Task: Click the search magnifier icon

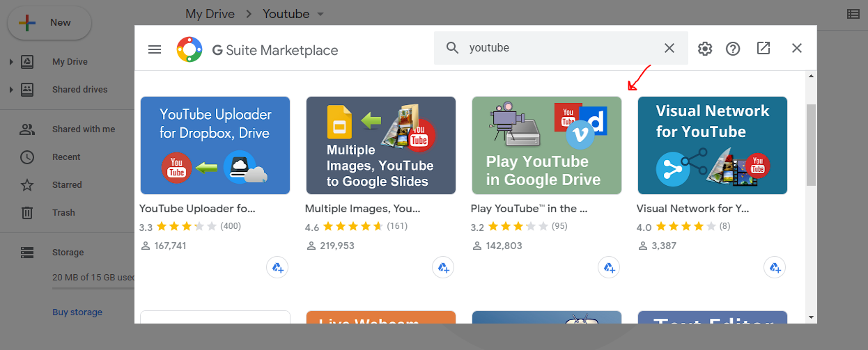Action: point(453,48)
